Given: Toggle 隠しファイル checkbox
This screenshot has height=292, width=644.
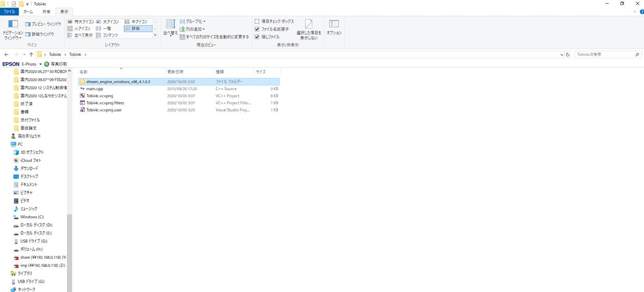Looking at the screenshot, I should [267, 37].
